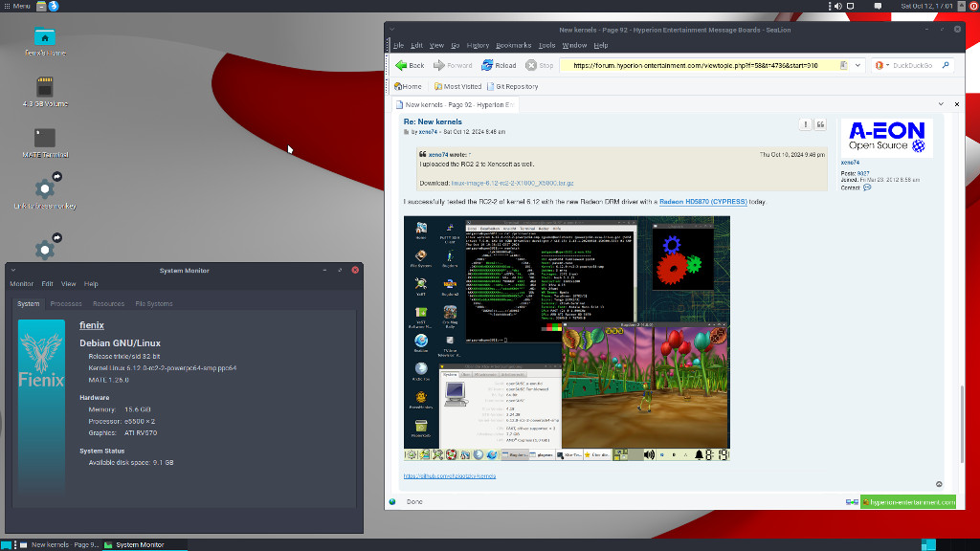Screen dimensions: 980x551
Task: Click the red power button in panel
Action: click(x=973, y=6)
